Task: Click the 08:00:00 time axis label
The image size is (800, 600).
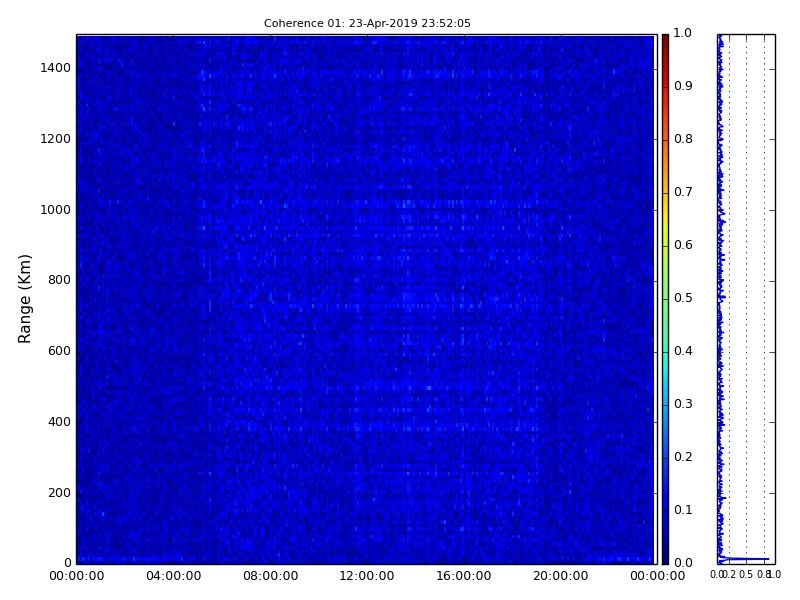Action: coord(270,576)
